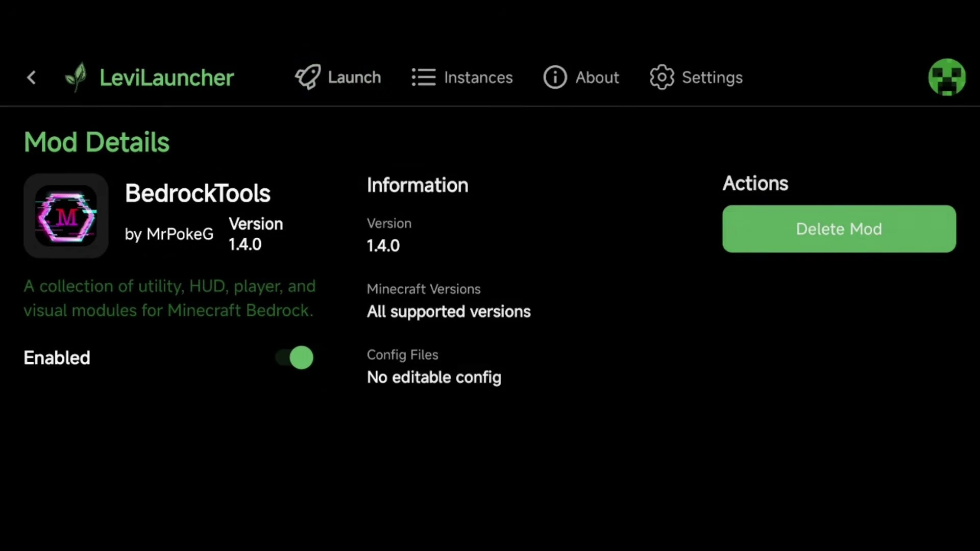Click the Settings gear icon

pos(662,78)
